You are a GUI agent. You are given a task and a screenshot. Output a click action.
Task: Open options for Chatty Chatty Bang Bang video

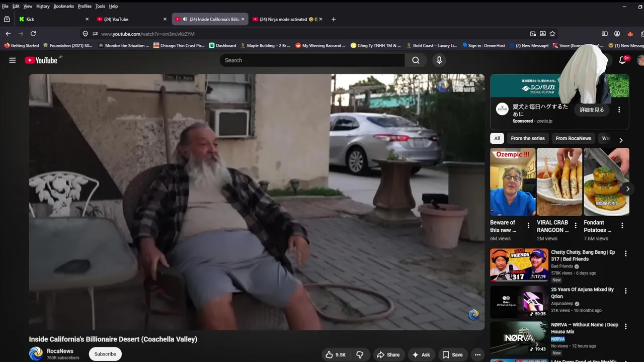(626, 254)
